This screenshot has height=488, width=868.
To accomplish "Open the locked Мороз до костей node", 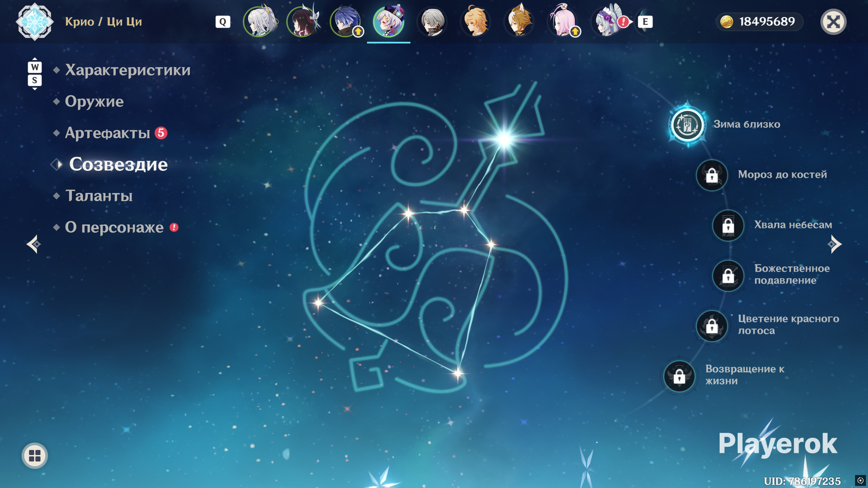I will pos(712,175).
